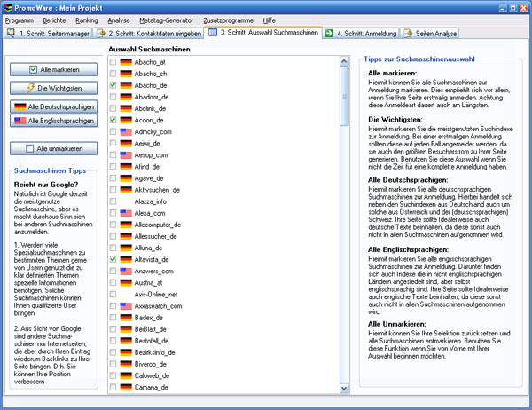Click the German flag next to Abacho_at

(x=126, y=62)
